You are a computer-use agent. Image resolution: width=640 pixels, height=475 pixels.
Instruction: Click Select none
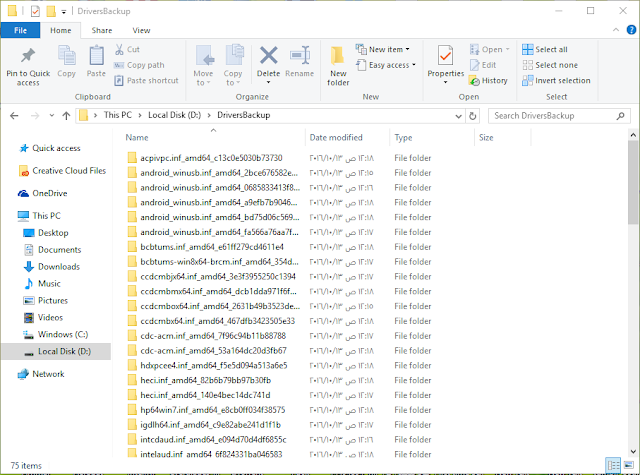(550, 65)
